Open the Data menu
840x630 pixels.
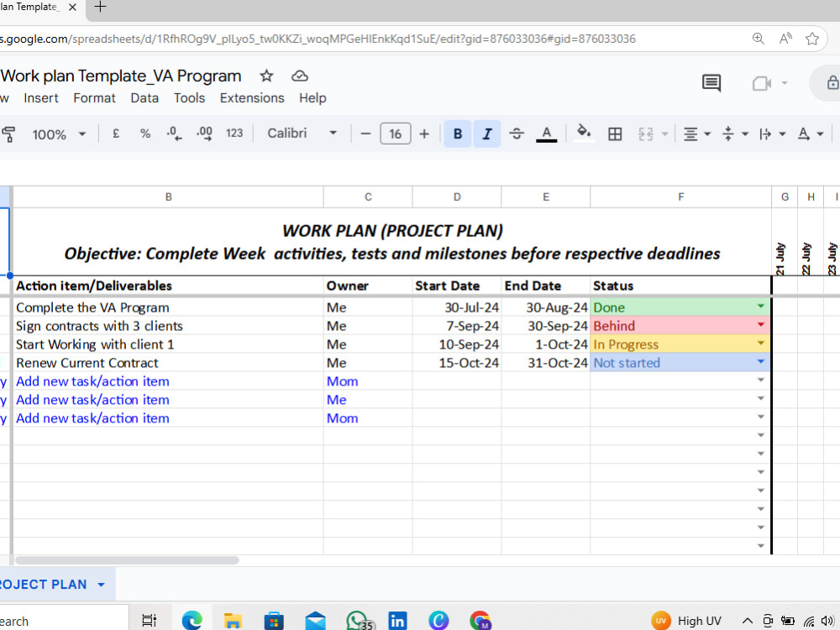(x=144, y=98)
